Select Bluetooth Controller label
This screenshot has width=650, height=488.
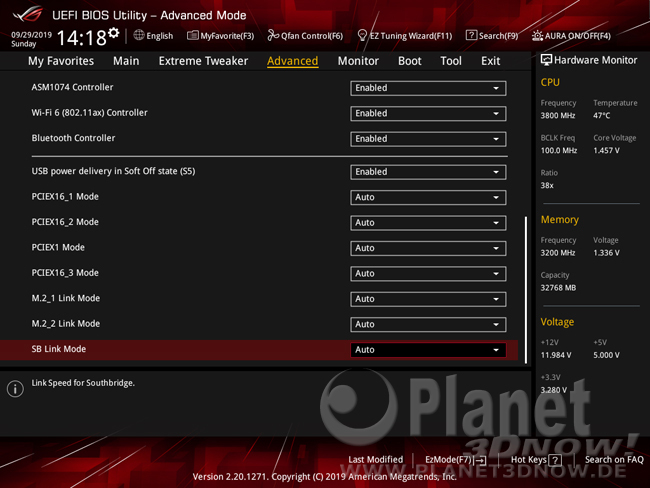(x=73, y=138)
